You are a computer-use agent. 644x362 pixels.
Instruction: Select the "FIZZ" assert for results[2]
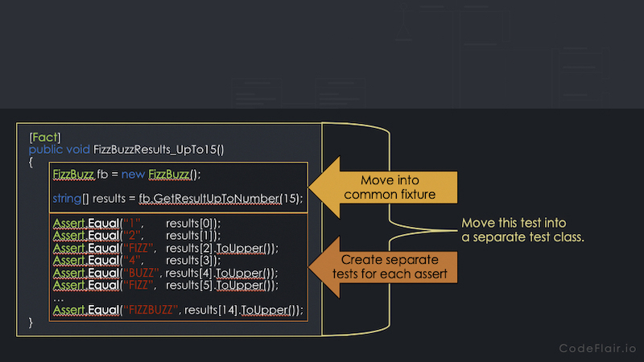(166, 249)
